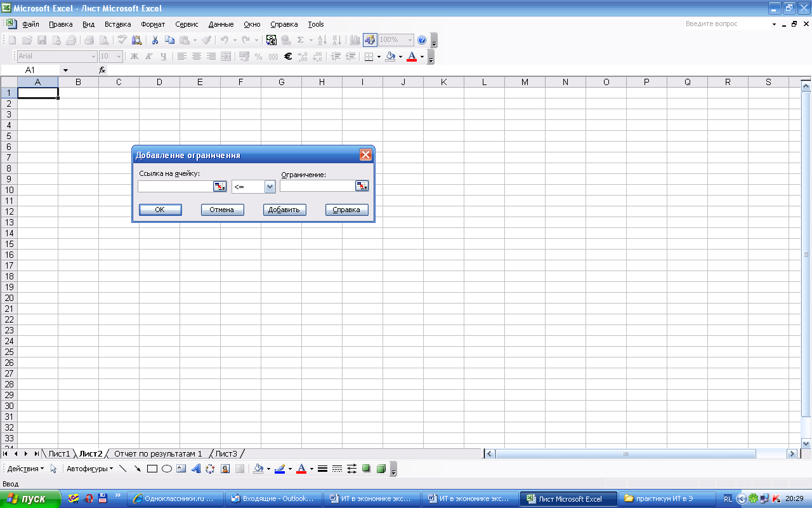Expand the Name Box A1 dropdown arrow

(65, 70)
